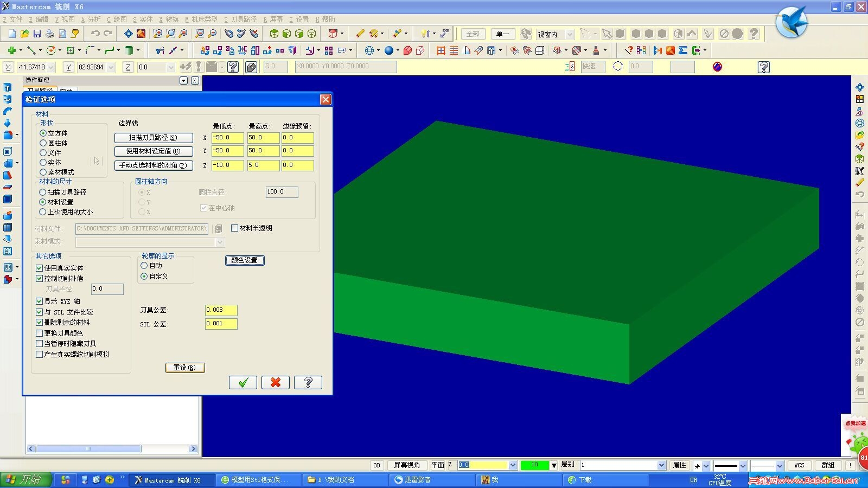Image resolution: width=868 pixels, height=488 pixels.
Task: Open the thick line style dropdown
Action: [743, 466]
